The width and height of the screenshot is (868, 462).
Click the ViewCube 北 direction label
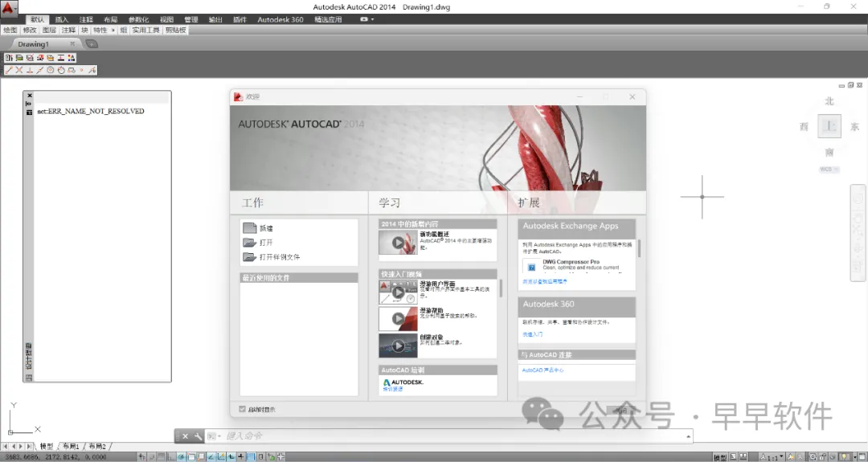pyautogui.click(x=829, y=101)
